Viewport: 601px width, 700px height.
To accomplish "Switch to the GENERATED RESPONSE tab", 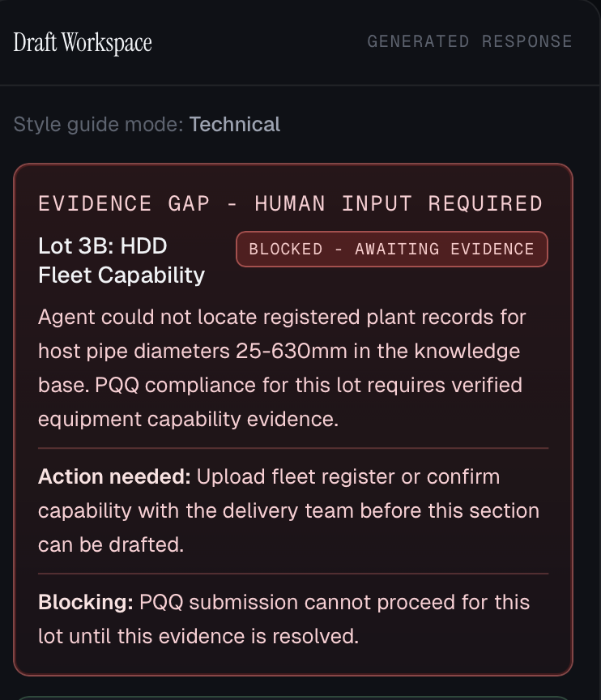I will (x=470, y=41).
